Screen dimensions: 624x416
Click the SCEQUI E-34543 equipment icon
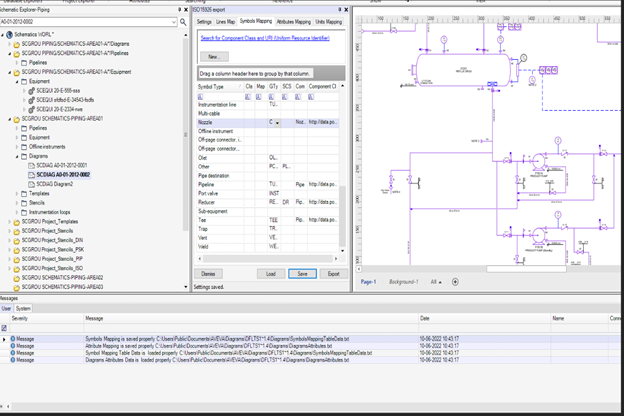click(x=31, y=100)
